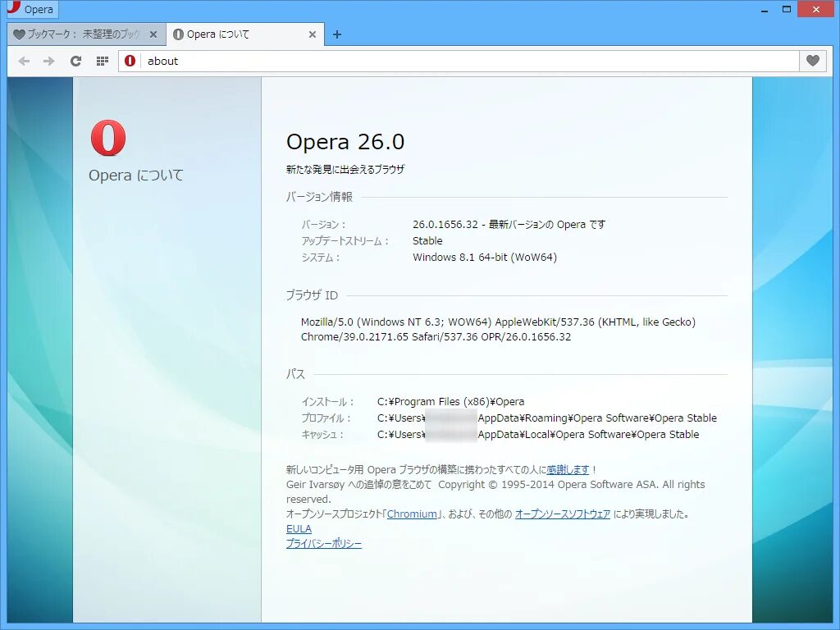The image size is (840, 630).
Task: Click the Opera badge in address bar
Action: point(130,61)
